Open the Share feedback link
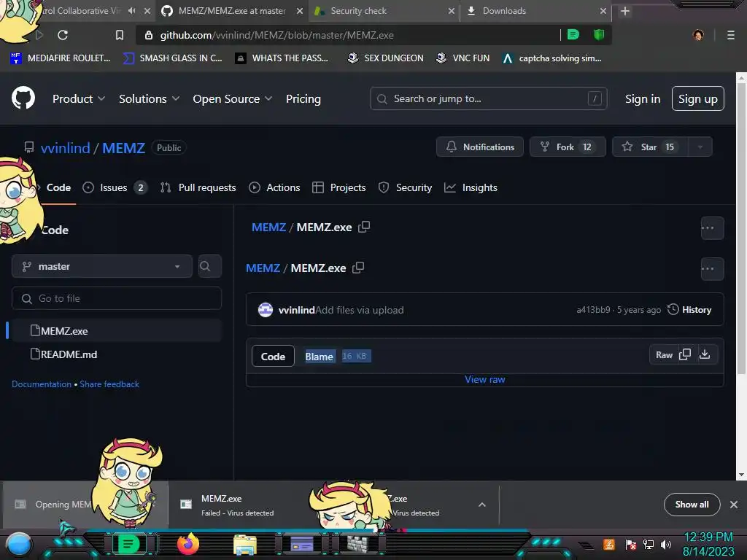The width and height of the screenshot is (747, 560). 109,384
